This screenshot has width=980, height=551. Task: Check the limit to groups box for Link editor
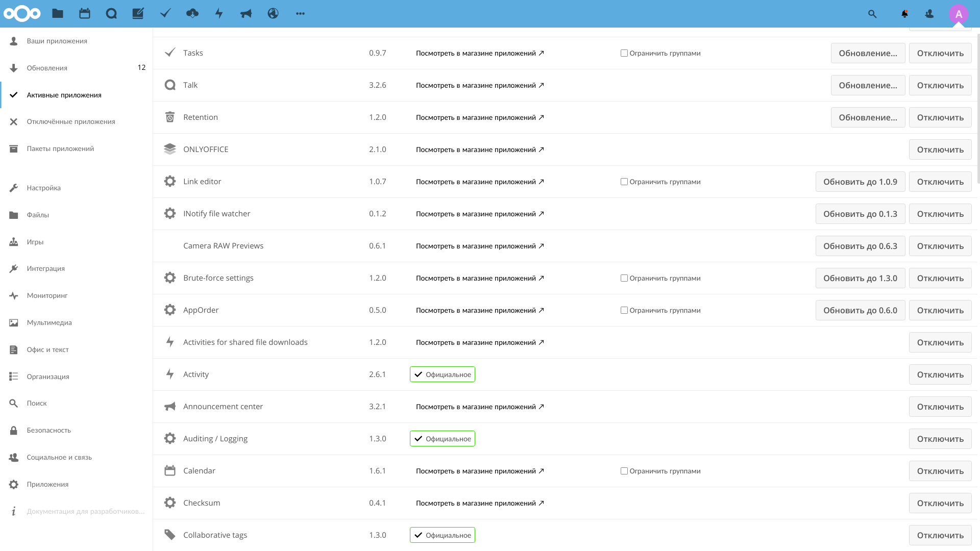[624, 182]
